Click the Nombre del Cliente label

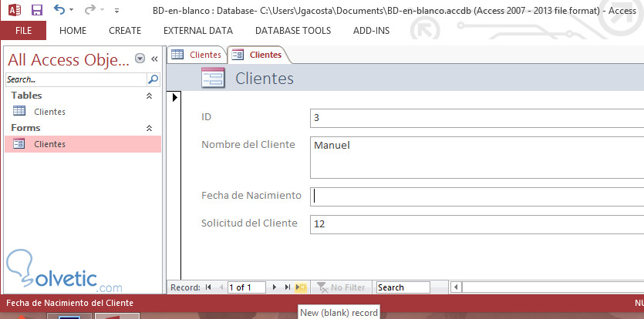(248, 145)
